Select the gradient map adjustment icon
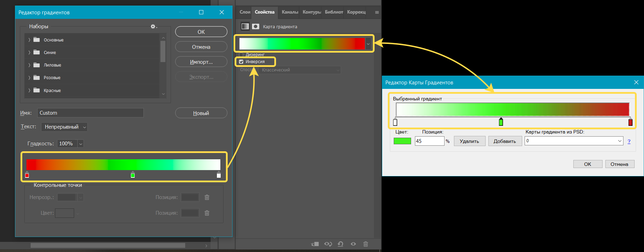The image size is (644, 252). (245, 26)
